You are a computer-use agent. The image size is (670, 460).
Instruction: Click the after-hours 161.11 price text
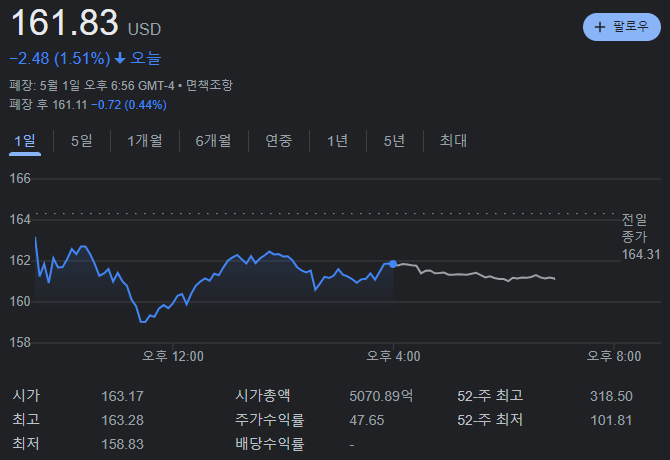(70, 105)
